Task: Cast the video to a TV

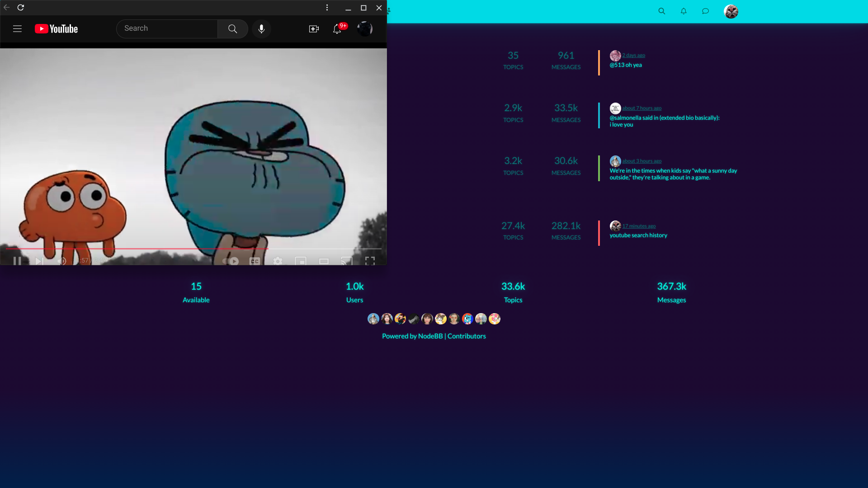Action: [347, 261]
